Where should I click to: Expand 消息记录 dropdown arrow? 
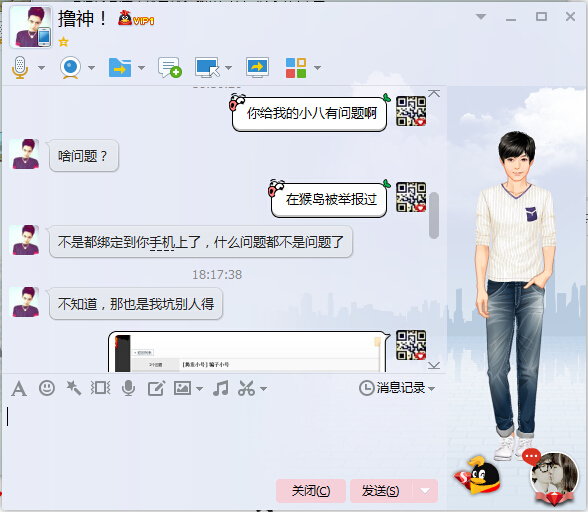[x=432, y=389]
